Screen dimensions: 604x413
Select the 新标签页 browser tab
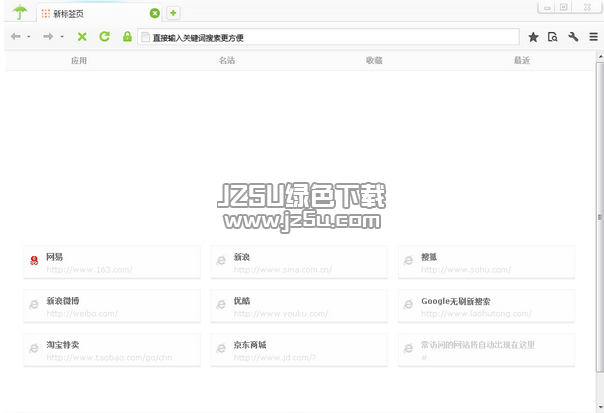click(x=100, y=13)
